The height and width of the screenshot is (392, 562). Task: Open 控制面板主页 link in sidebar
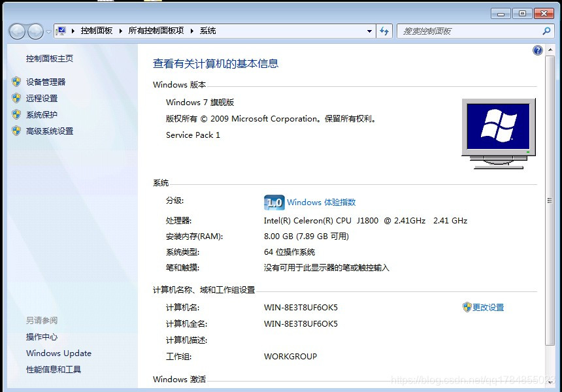click(x=50, y=58)
